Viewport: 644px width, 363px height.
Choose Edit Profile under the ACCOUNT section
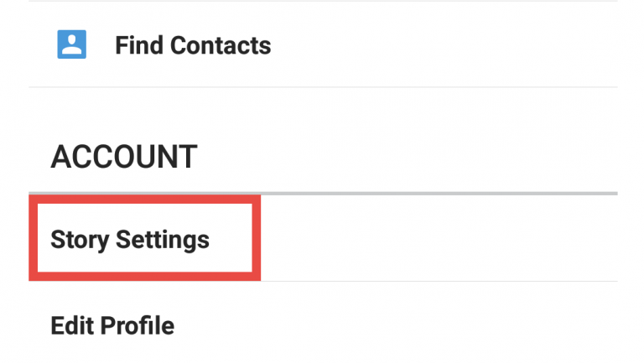pyautogui.click(x=323, y=323)
